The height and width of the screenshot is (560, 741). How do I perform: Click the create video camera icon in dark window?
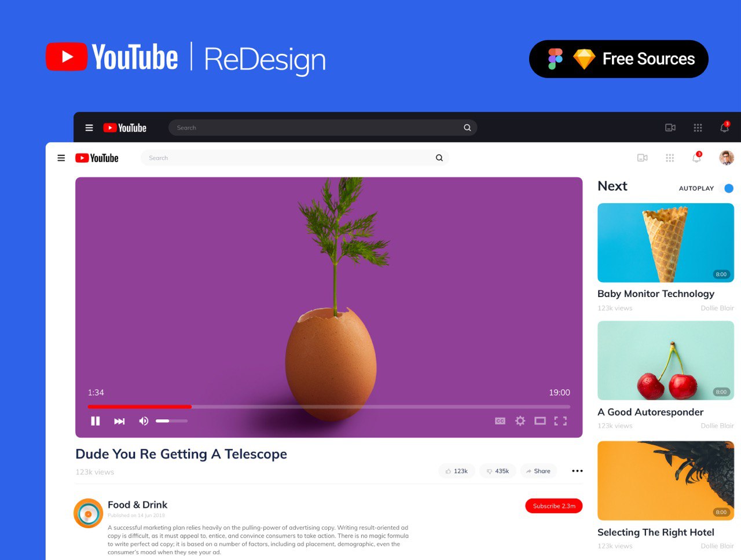click(670, 128)
